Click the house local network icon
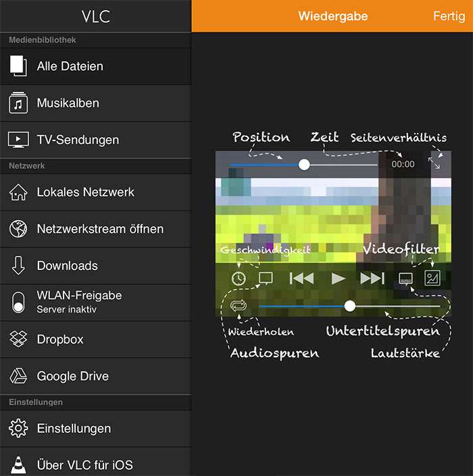The height and width of the screenshot is (476, 473). (18, 192)
